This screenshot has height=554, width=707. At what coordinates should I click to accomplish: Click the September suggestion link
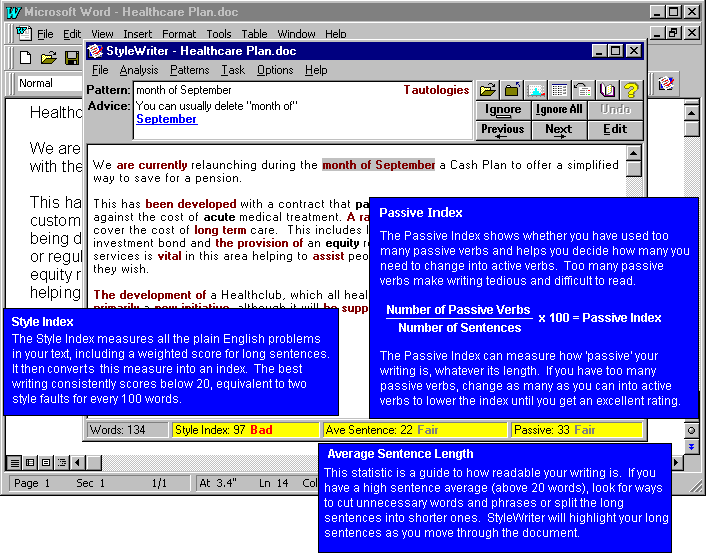[167, 119]
